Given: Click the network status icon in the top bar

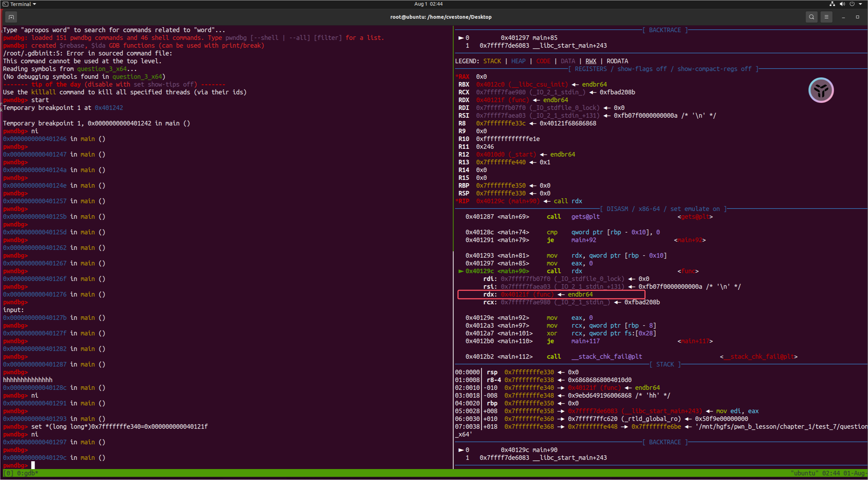Looking at the screenshot, I should (832, 4).
